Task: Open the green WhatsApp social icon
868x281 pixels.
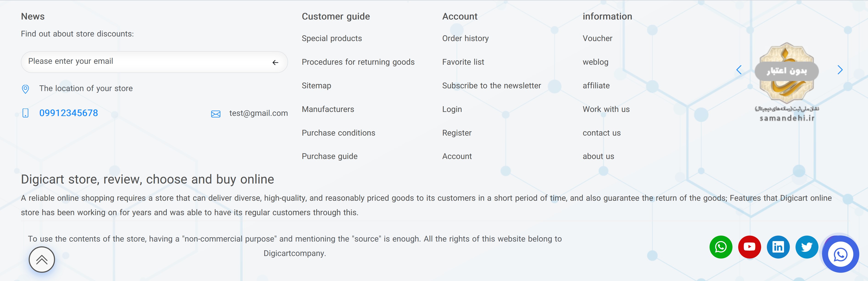Action: coord(721,247)
